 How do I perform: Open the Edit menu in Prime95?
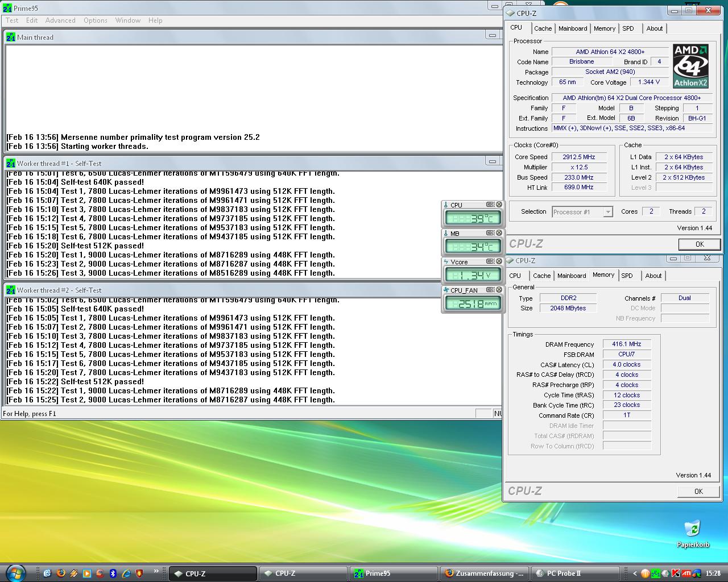32,20
